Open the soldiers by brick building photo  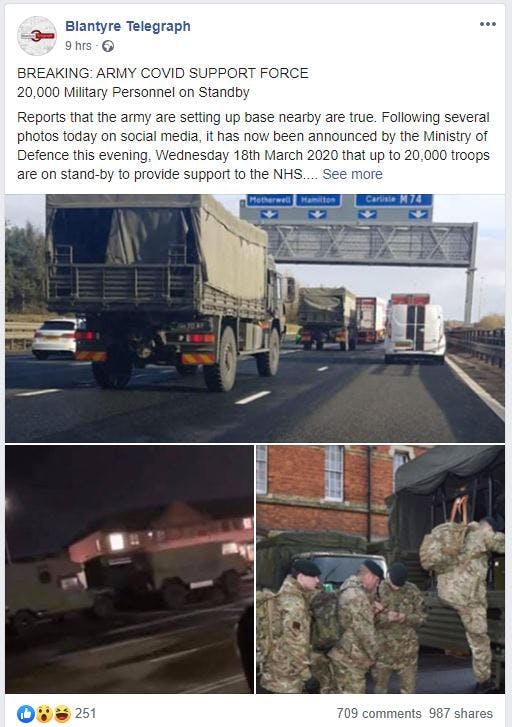[x=380, y=569]
